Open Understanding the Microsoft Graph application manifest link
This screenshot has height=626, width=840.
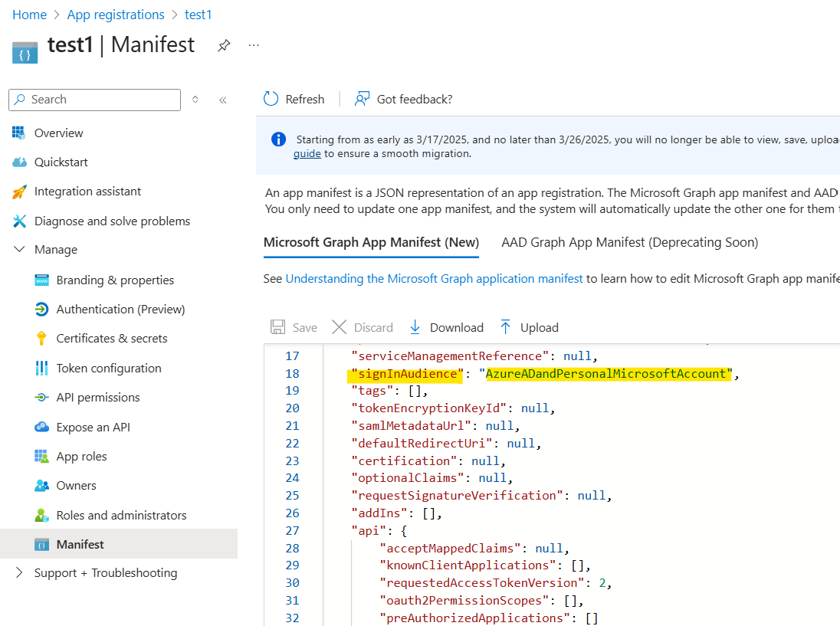click(434, 279)
